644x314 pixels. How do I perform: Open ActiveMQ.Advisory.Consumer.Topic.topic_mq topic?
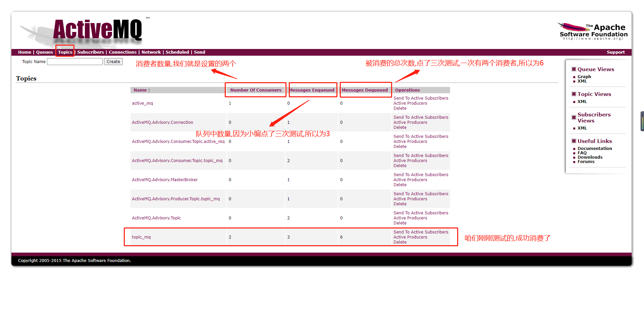[x=177, y=161]
